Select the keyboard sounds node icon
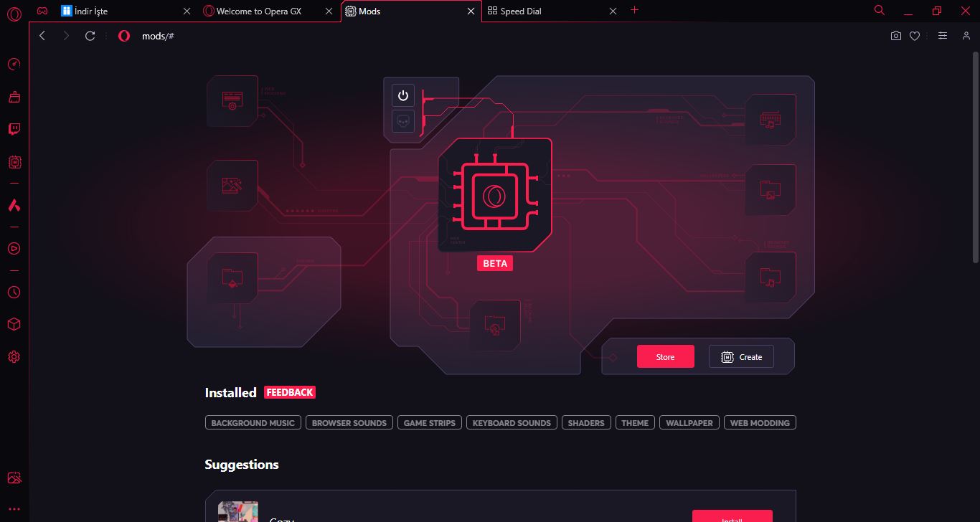980x522 pixels. (x=770, y=120)
